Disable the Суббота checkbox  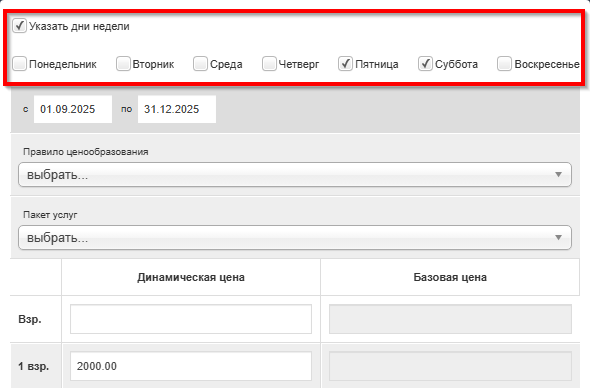[425, 64]
